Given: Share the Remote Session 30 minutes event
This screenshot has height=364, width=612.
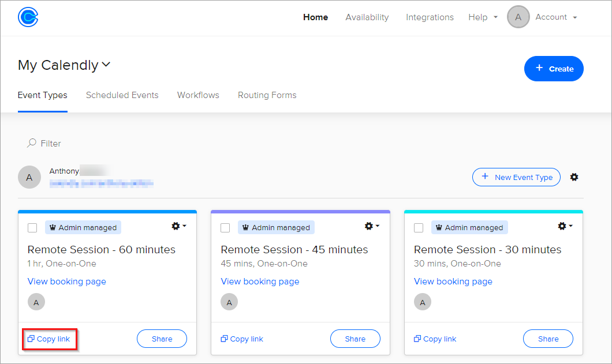Looking at the screenshot, I should pos(548,339).
